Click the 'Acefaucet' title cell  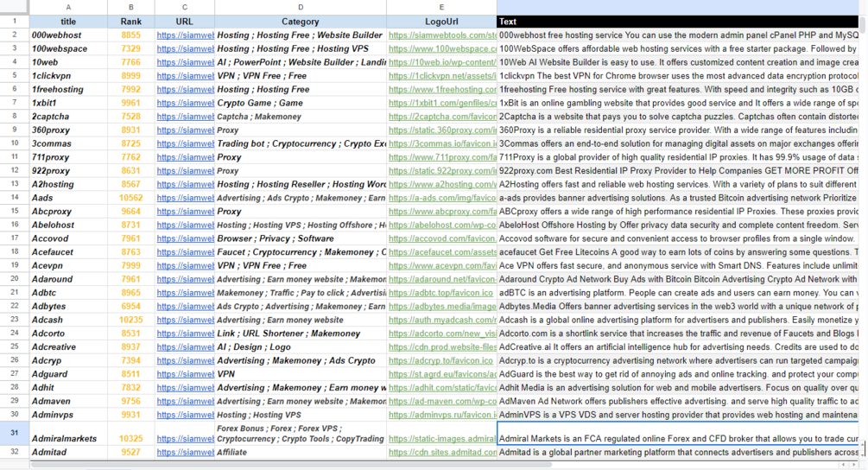tap(68, 252)
